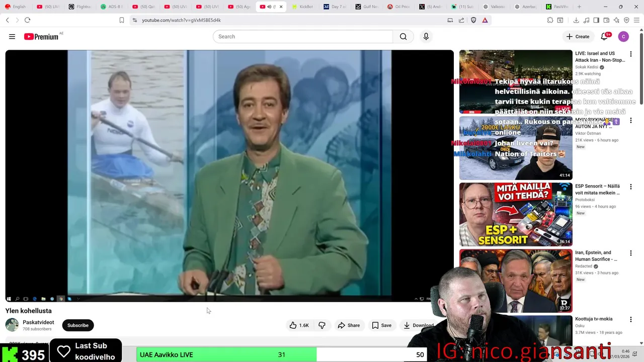Bookmark this page from the address bar
Image resolution: width=644 pixels, height=362 pixels.
(121, 20)
